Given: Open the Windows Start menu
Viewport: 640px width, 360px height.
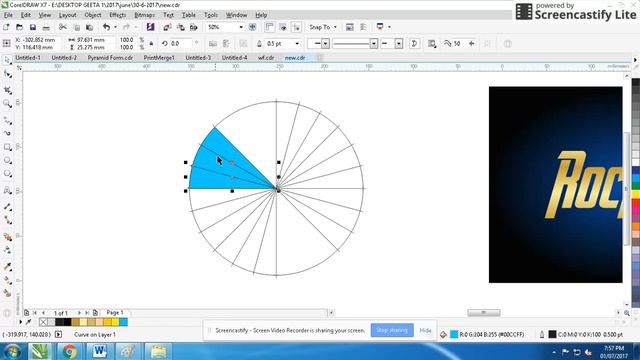Looking at the screenshot, I should (12, 351).
